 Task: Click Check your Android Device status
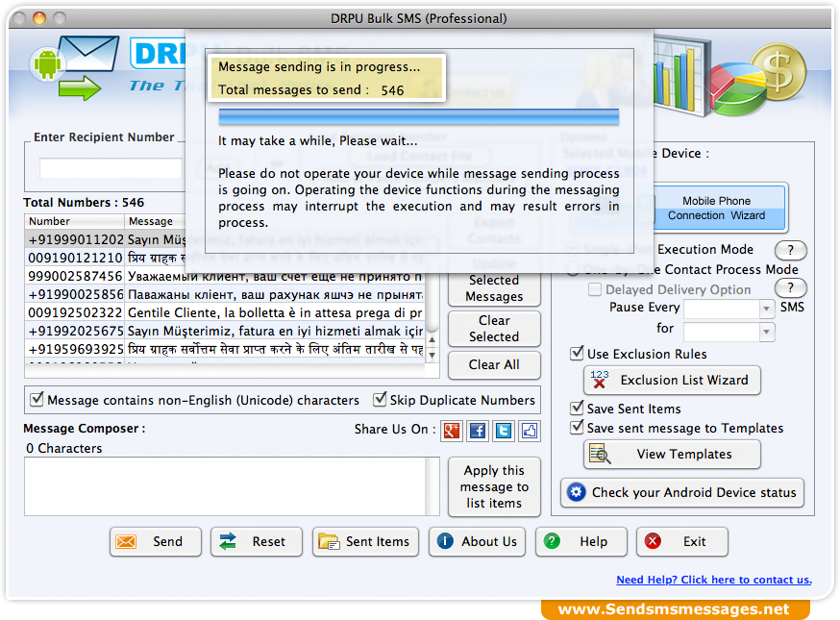682,492
